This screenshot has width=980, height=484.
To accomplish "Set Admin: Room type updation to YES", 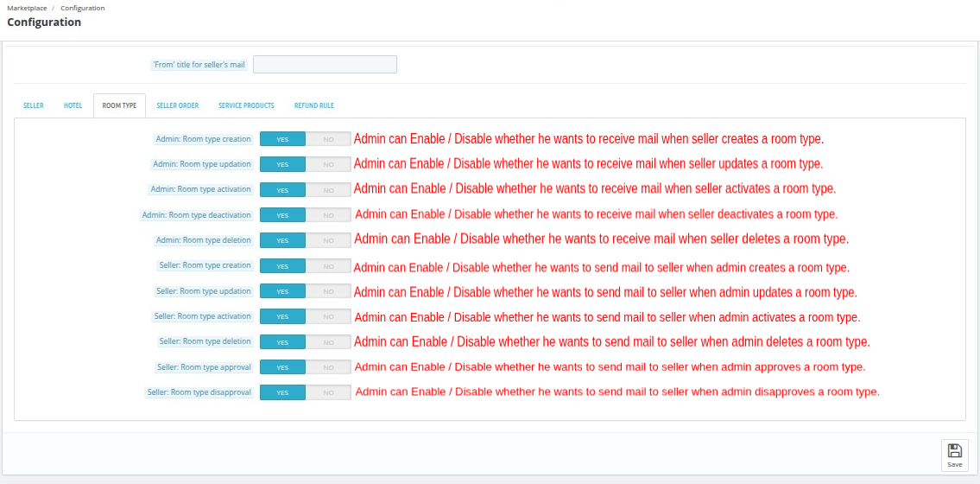I will point(282,164).
